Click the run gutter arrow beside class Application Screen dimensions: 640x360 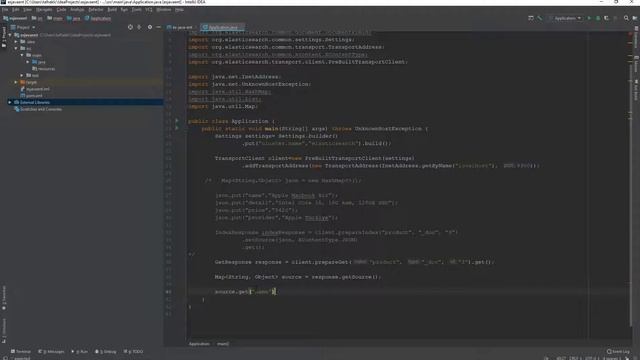(x=177, y=121)
